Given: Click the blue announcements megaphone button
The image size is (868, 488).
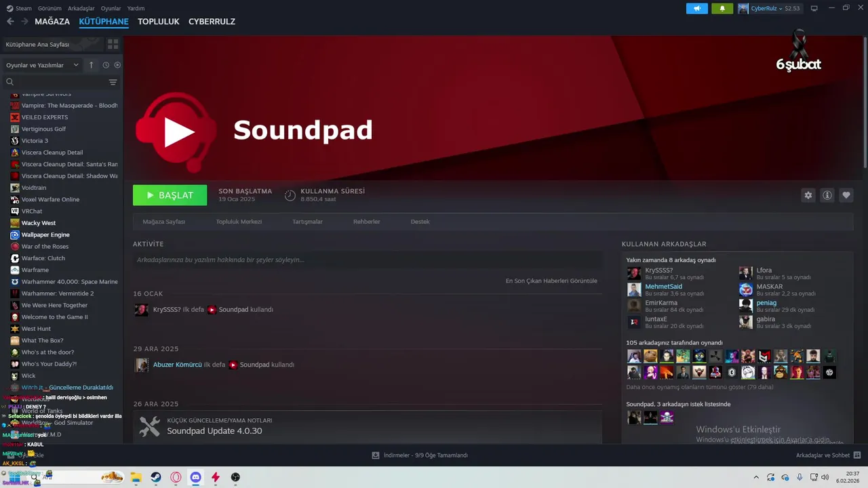Looking at the screenshot, I should [x=696, y=8].
